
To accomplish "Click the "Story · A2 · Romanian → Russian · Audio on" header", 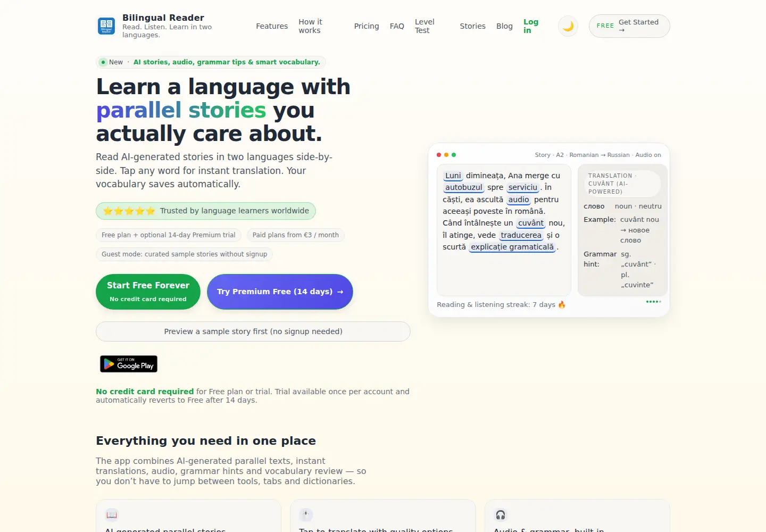I will 598,155.
